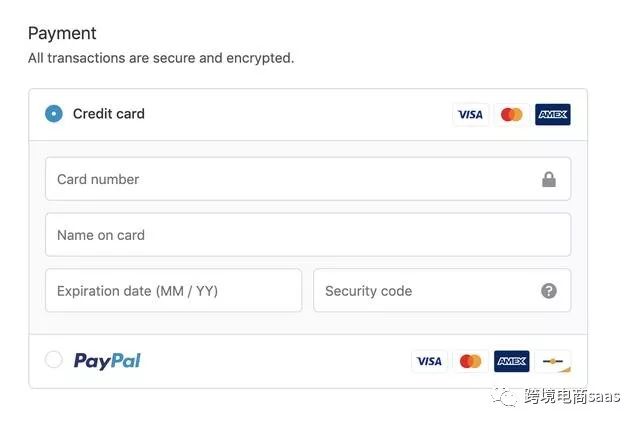Click the lock icon in Card number field
Screen dimensions: 640x425
(549, 180)
